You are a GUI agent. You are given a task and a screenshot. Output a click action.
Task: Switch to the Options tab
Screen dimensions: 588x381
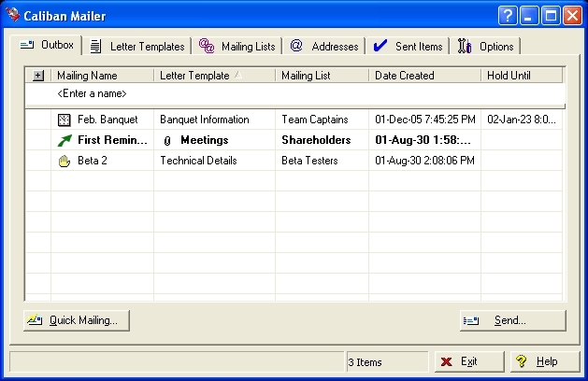[x=486, y=46]
